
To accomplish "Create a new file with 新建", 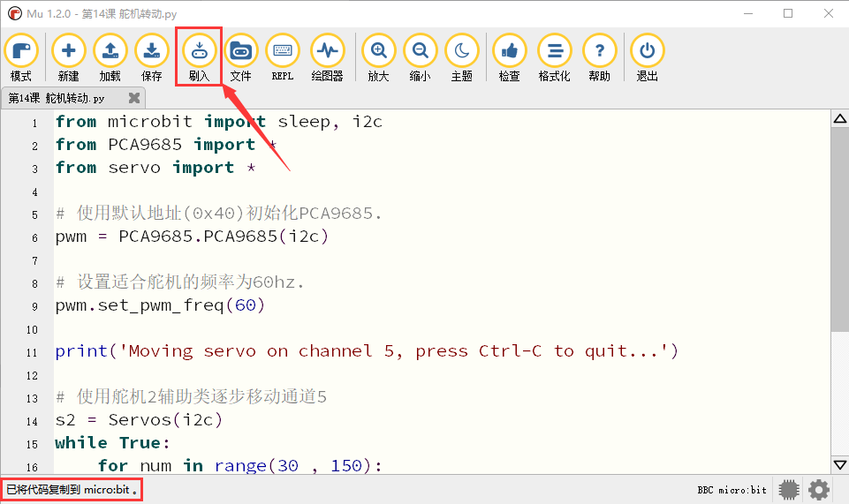I will click(x=68, y=57).
